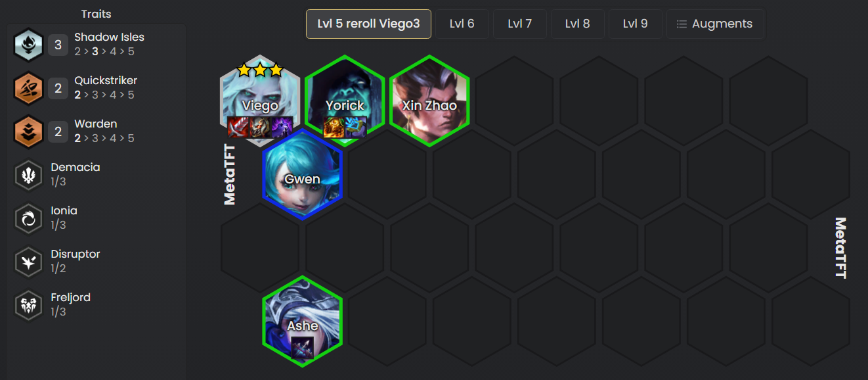Click the item icon under Ashe
The width and height of the screenshot is (868, 380).
pyautogui.click(x=303, y=347)
